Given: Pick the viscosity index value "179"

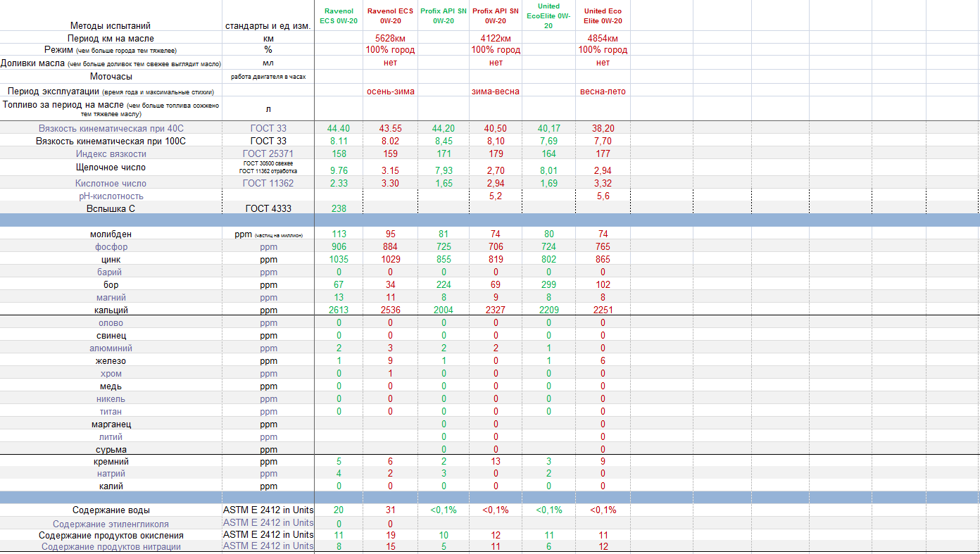Looking at the screenshot, I should [496, 153].
